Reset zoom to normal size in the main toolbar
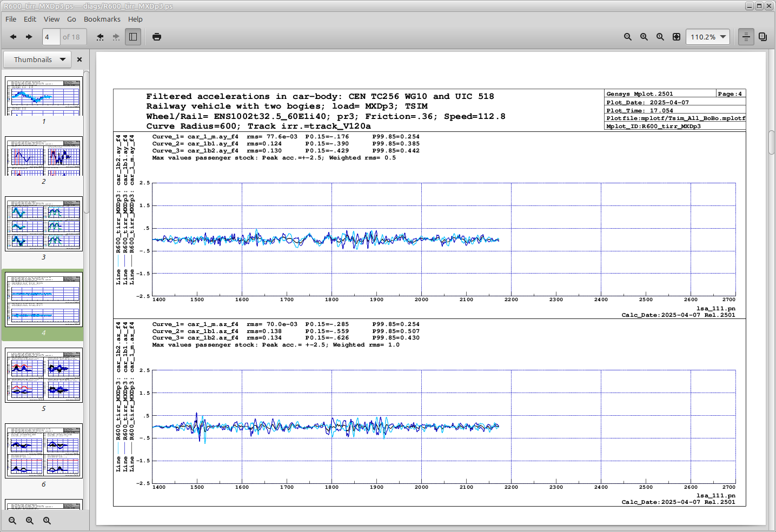Screen dimensions: 776x532 [x=660, y=37]
